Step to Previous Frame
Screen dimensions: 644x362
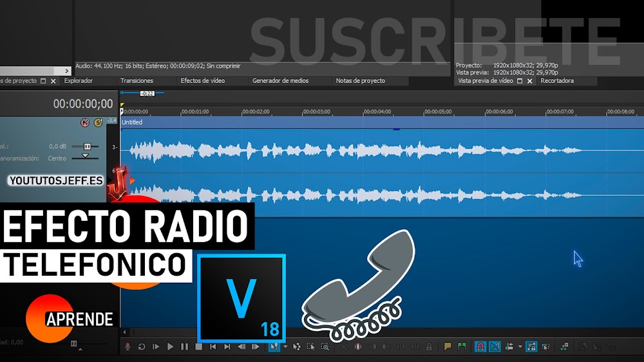(241, 347)
